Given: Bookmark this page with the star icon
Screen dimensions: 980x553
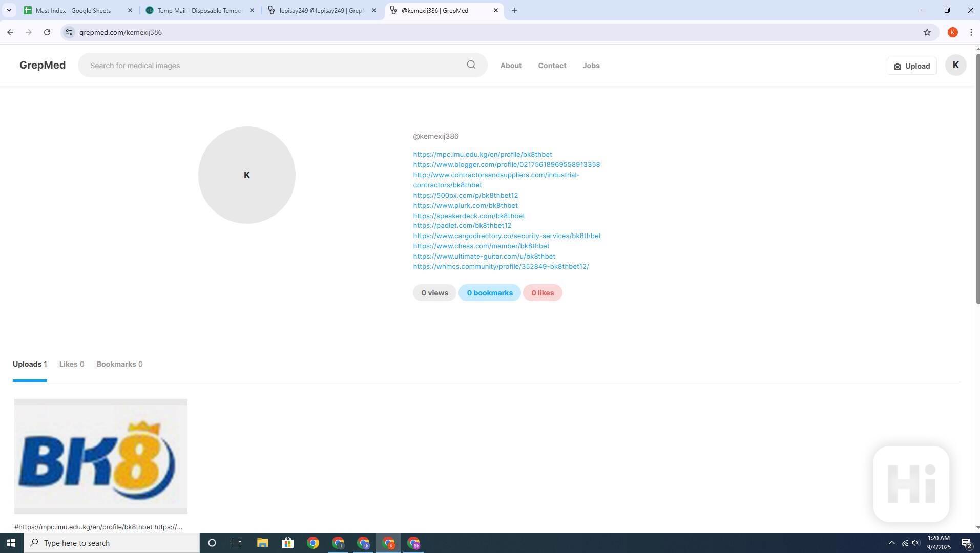Looking at the screenshot, I should click(x=927, y=32).
